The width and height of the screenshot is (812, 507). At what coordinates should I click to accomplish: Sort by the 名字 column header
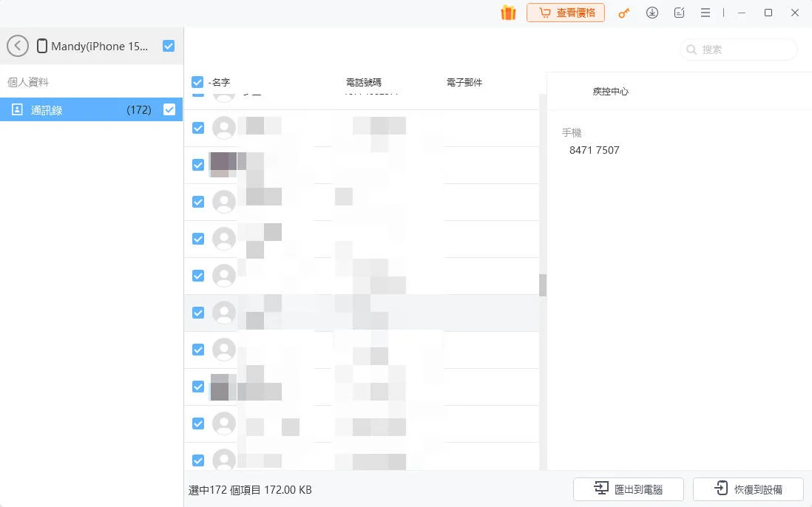tap(220, 82)
